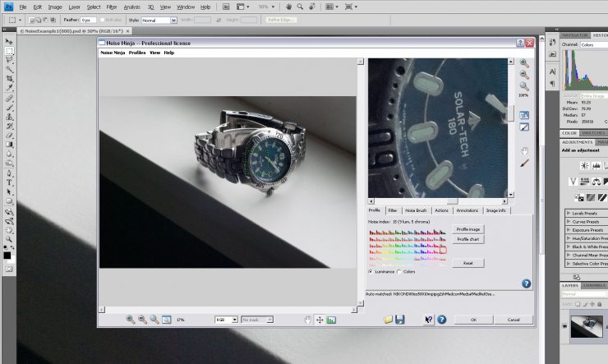This screenshot has height=364, width=608.
Task: Select the Crop tool
Action: [x=9, y=79]
